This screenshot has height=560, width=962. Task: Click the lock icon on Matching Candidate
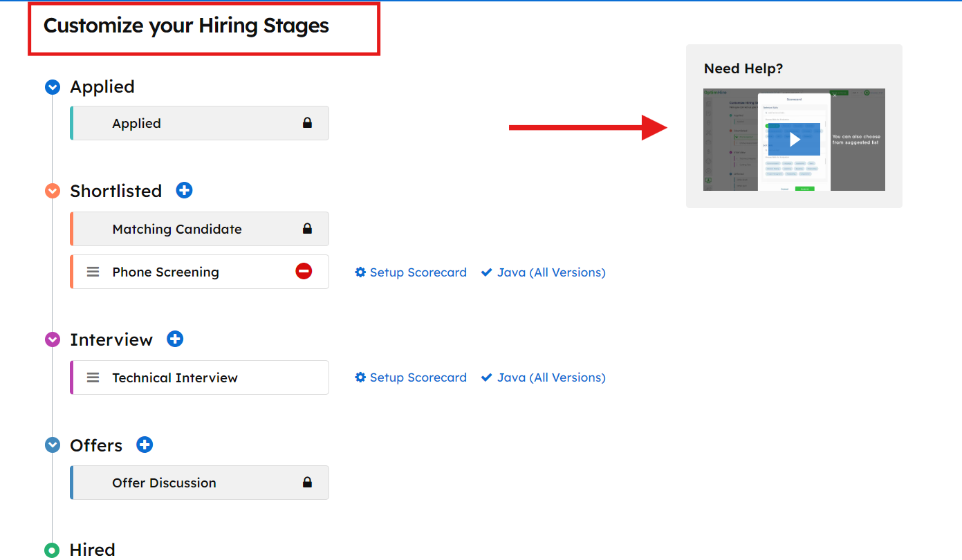(307, 229)
